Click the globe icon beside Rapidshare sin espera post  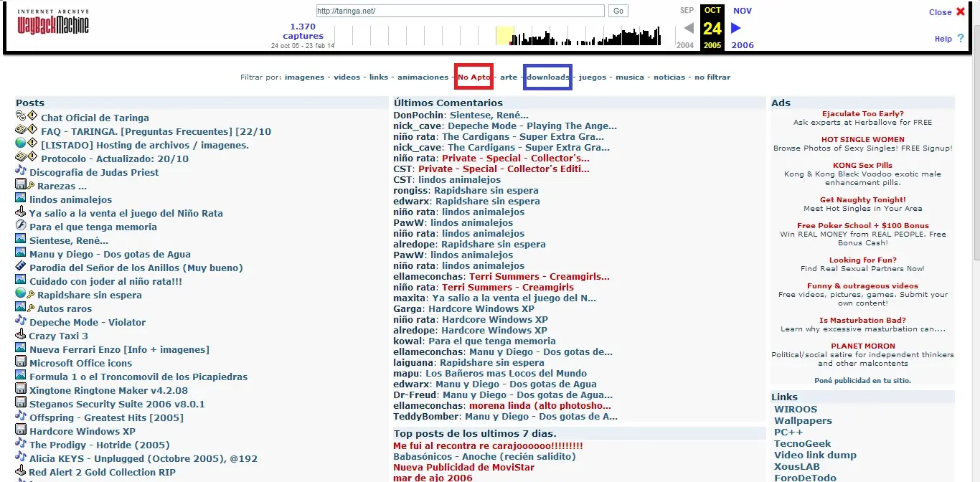click(21, 293)
